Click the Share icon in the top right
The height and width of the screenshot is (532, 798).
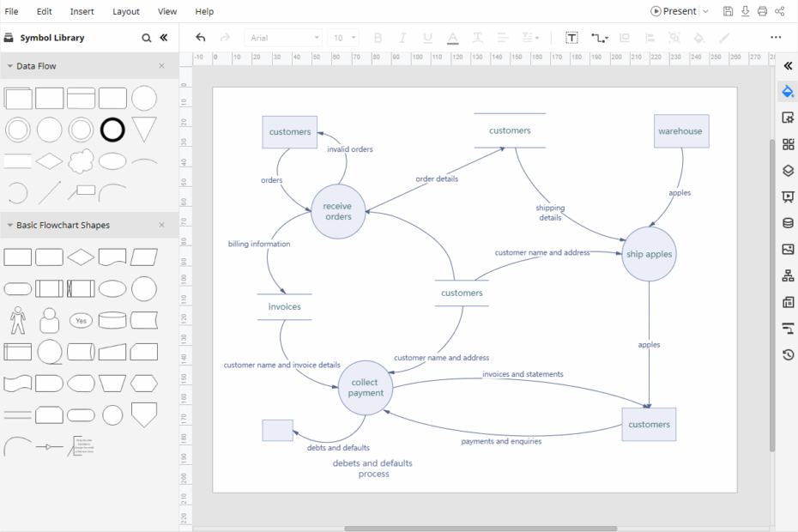pyautogui.click(x=779, y=11)
